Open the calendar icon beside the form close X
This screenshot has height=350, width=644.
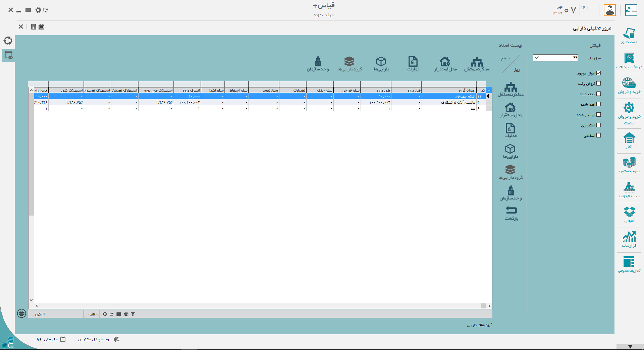click(41, 27)
